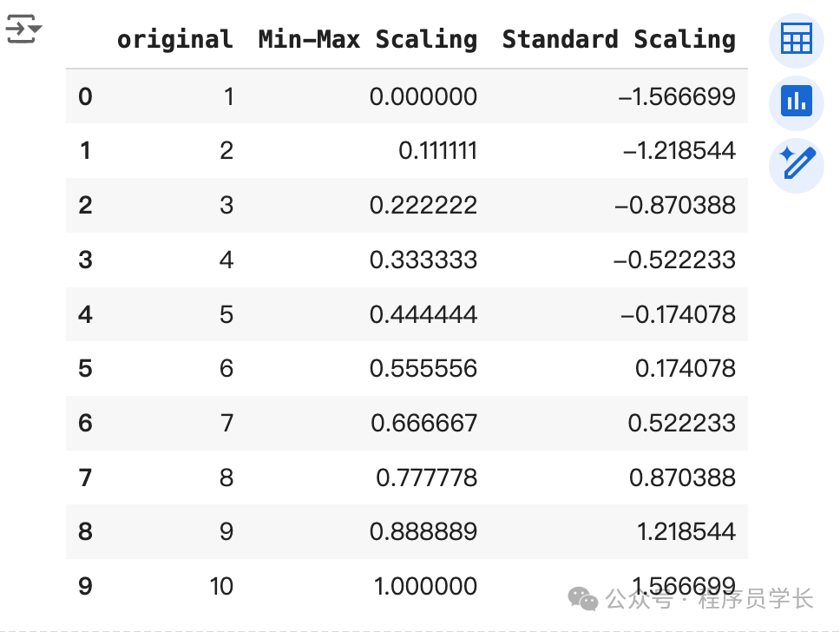Screen dimensions: 840x632
Task: Select the Min-Max value 1.000000 cell
Action: tap(425, 587)
